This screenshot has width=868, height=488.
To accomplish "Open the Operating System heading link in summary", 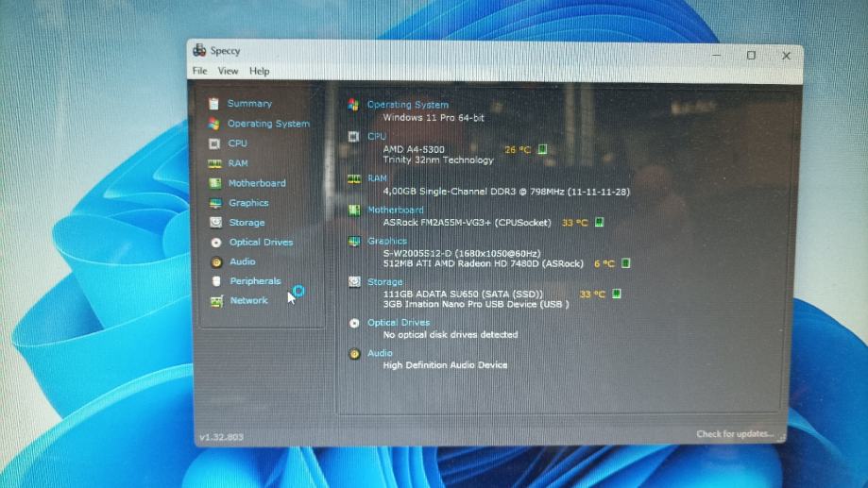I will [x=408, y=105].
